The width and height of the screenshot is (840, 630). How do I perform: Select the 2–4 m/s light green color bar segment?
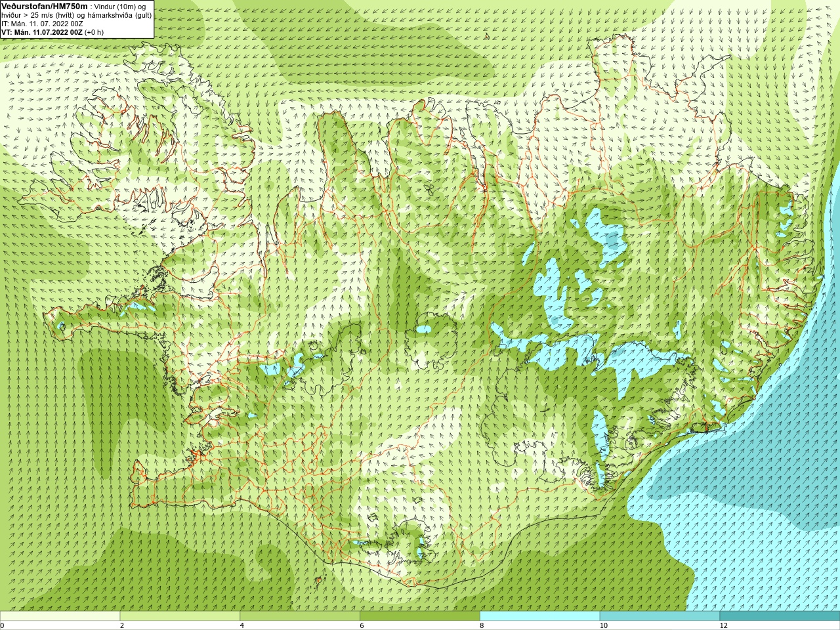tap(180, 616)
